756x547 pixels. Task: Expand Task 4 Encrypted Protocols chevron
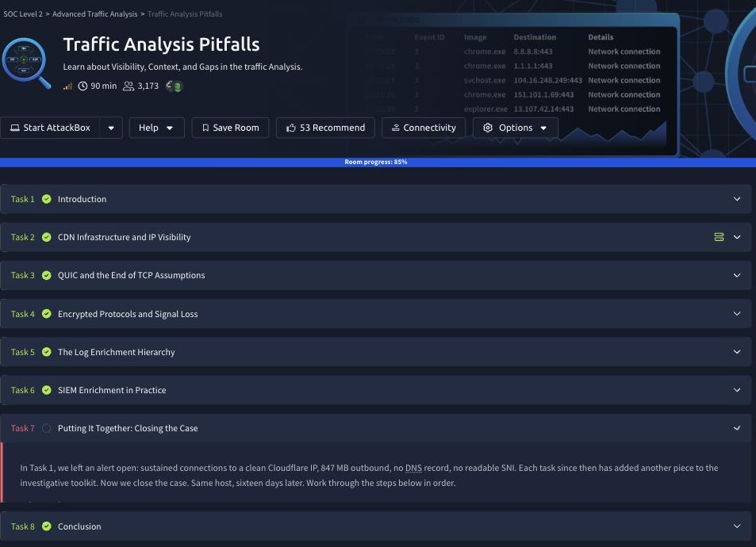pos(737,314)
